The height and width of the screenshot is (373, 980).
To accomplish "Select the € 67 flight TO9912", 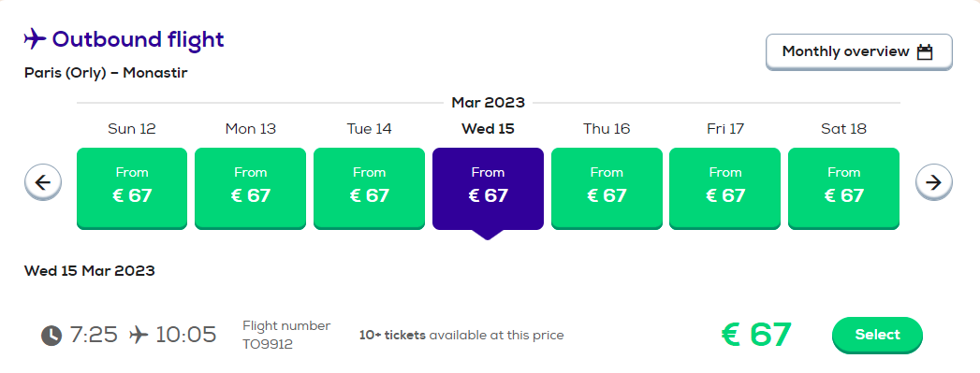I will point(877,335).
